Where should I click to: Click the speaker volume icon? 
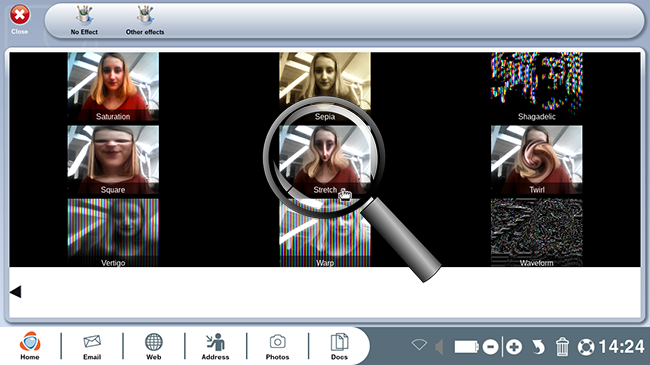[440, 347]
